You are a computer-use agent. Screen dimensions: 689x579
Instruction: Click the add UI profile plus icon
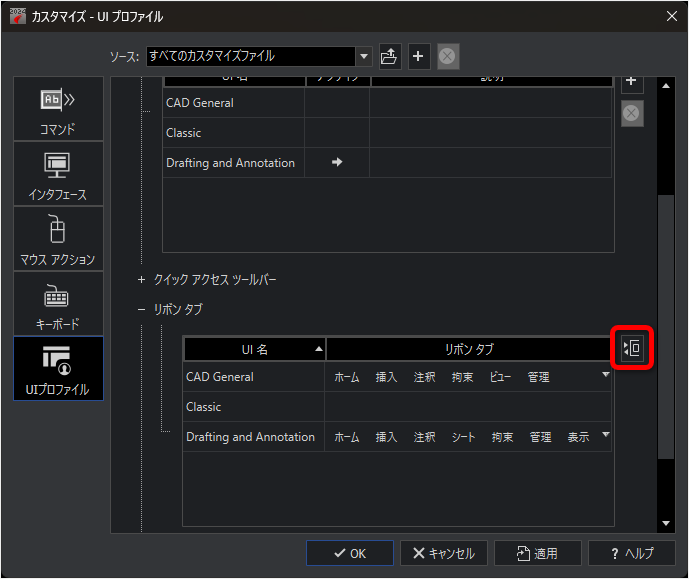632,83
